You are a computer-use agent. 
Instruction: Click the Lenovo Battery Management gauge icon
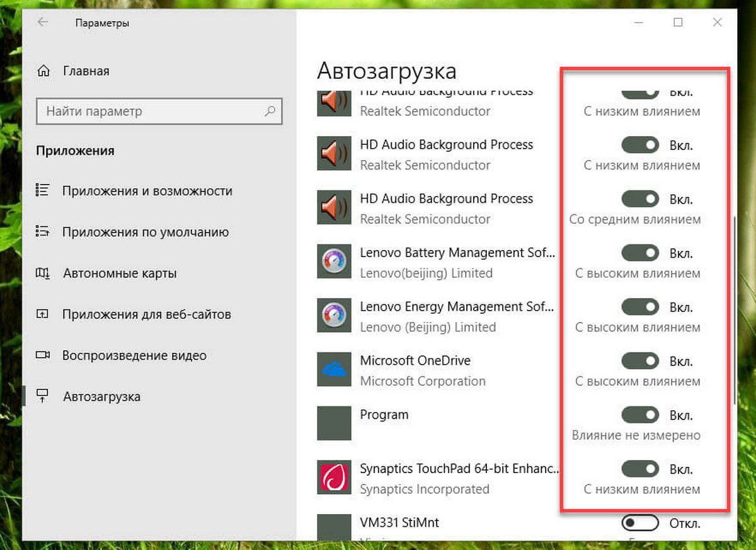(334, 263)
